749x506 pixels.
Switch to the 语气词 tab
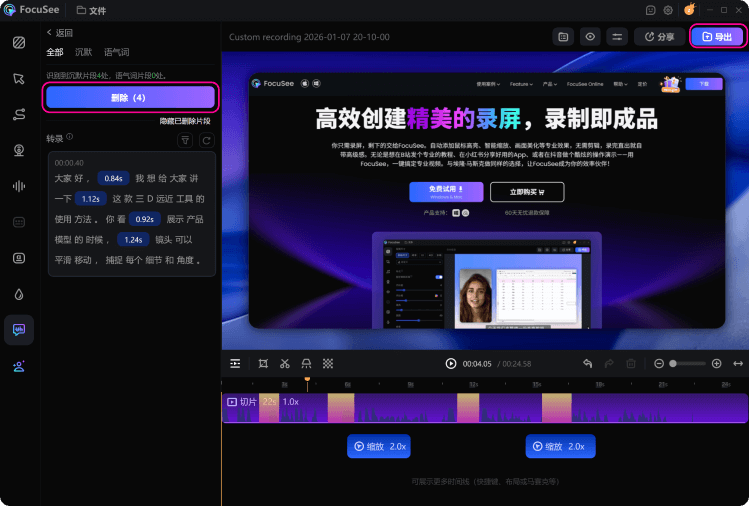[117, 52]
